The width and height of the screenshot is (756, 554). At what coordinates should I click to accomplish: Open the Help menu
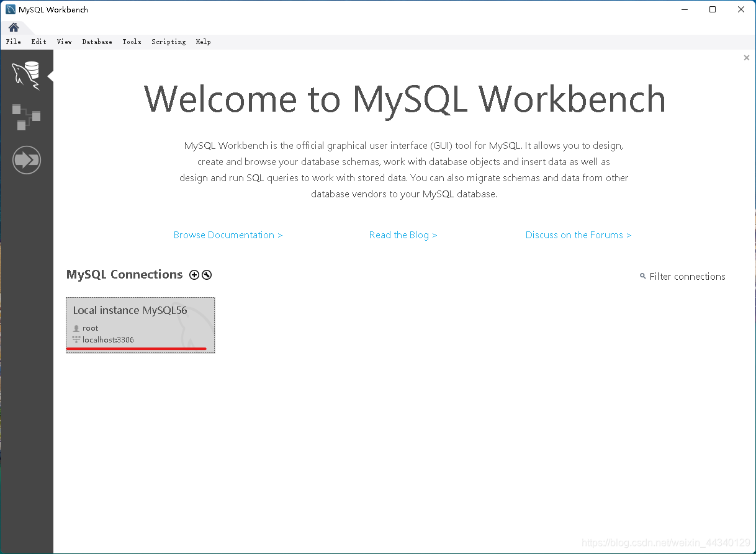(203, 42)
